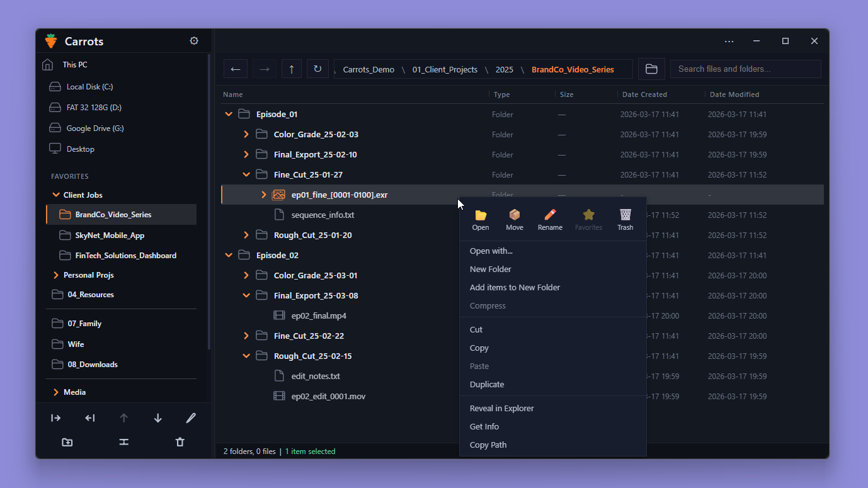Screen dimensions: 868x488
Task: Click the yellow folder Open icon
Action: (x=481, y=215)
